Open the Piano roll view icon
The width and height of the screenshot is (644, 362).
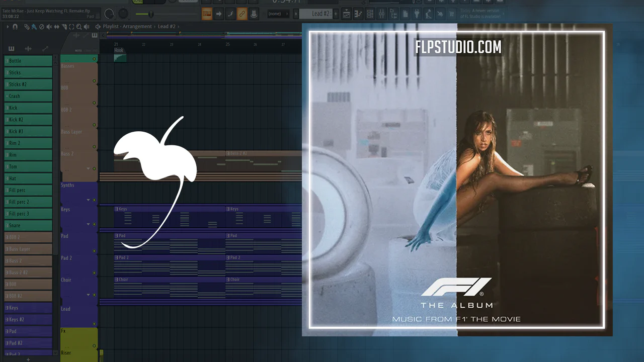tap(358, 14)
